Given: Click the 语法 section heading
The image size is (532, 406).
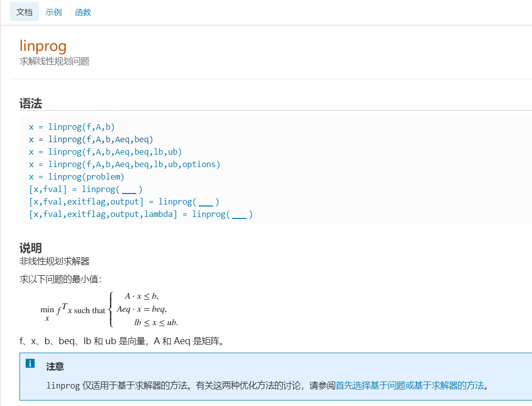Looking at the screenshot, I should tap(31, 103).
